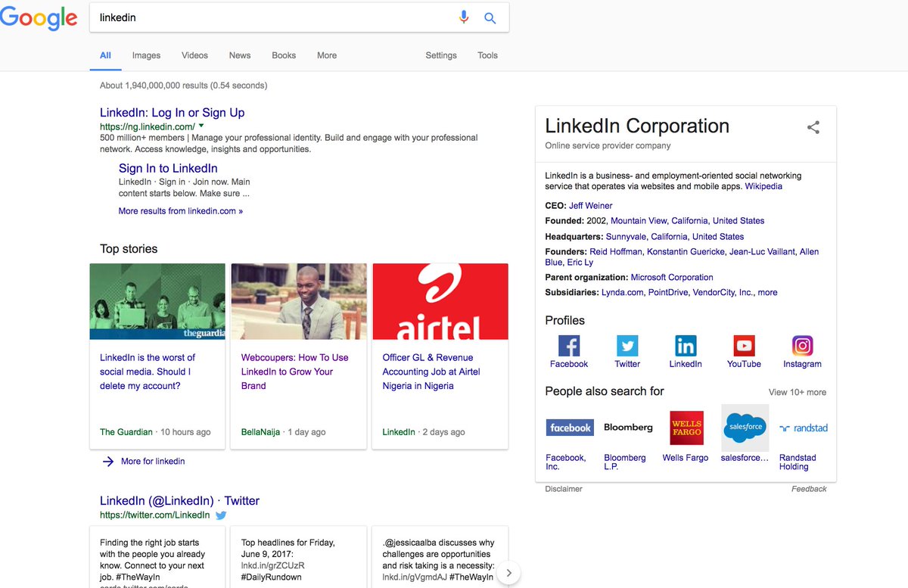Show more subsidiaries via the 'more' link
This screenshot has width=908, height=588.
767,292
